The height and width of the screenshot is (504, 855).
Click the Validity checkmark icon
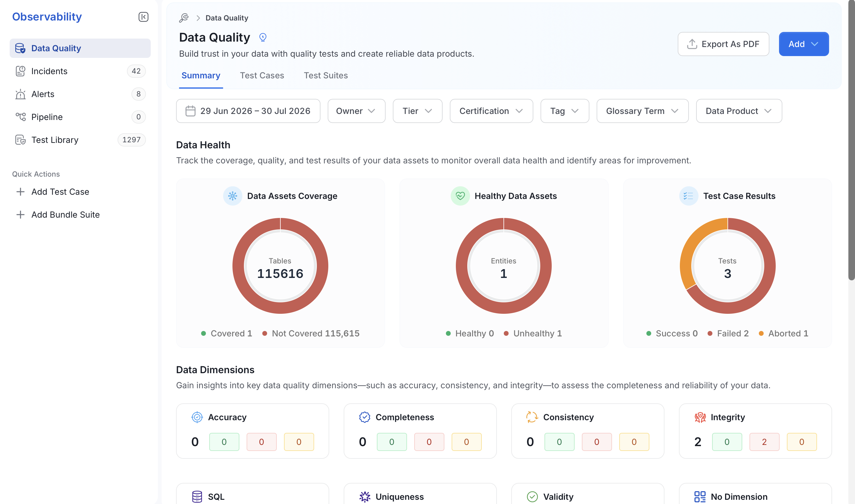click(x=532, y=496)
